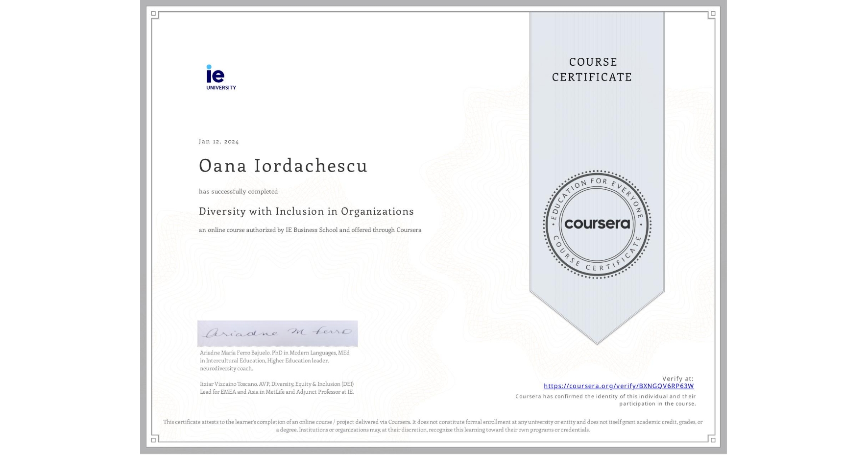Image resolution: width=868 pixels, height=455 pixels.
Task: Select Itziar Vizcaino Toscano instructor description
Action: (277, 388)
